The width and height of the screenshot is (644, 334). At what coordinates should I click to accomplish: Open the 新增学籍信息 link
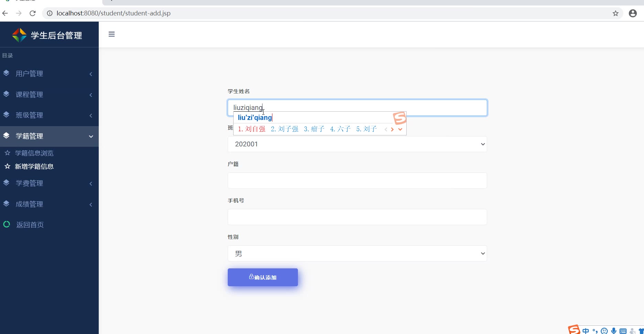point(34,166)
